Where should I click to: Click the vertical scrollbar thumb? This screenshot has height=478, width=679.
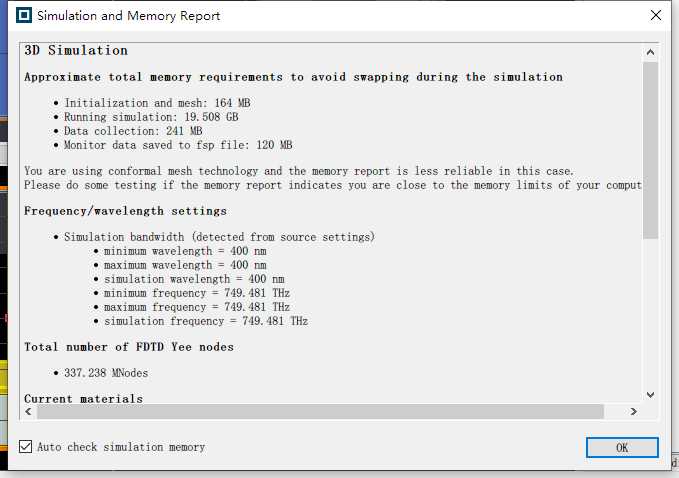coord(650,150)
